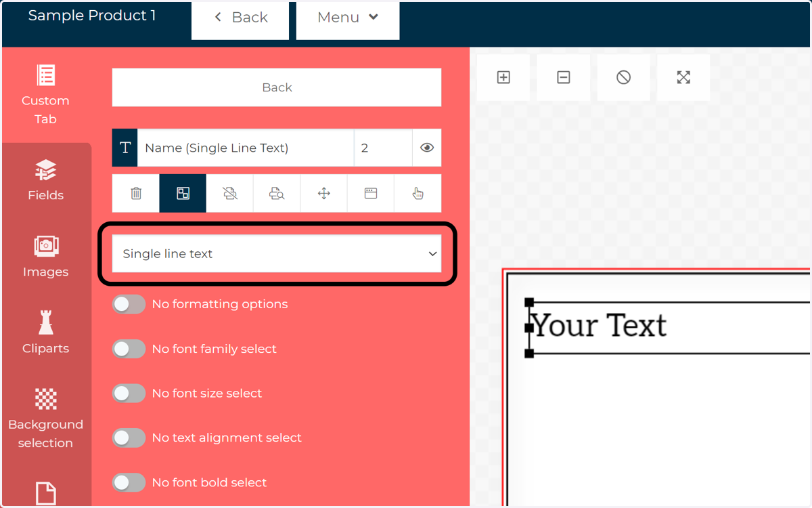Click the window panel icon
Image resolution: width=812 pixels, height=508 pixels.
pyautogui.click(x=371, y=194)
